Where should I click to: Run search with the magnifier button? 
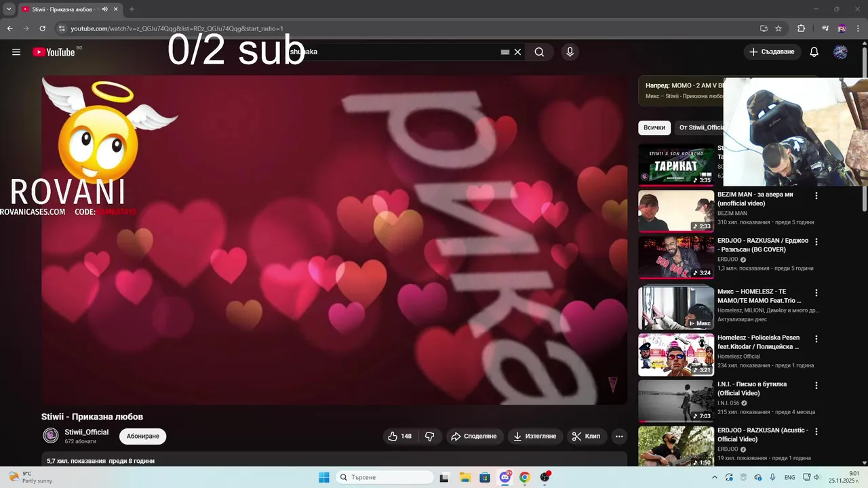539,52
